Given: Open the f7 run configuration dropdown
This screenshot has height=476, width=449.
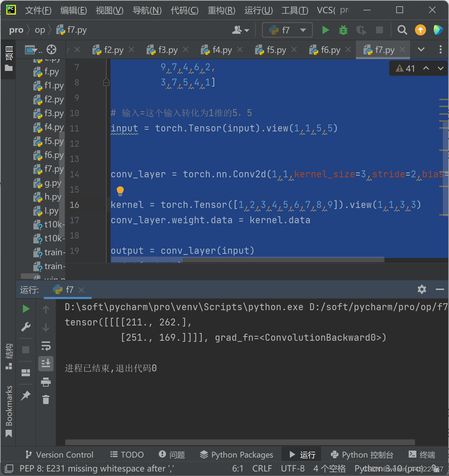Looking at the screenshot, I should click(x=287, y=30).
